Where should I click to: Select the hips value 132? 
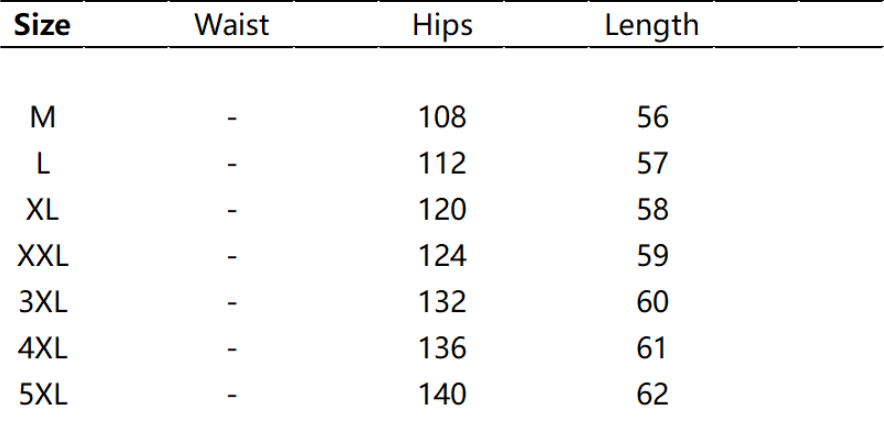coord(442,302)
